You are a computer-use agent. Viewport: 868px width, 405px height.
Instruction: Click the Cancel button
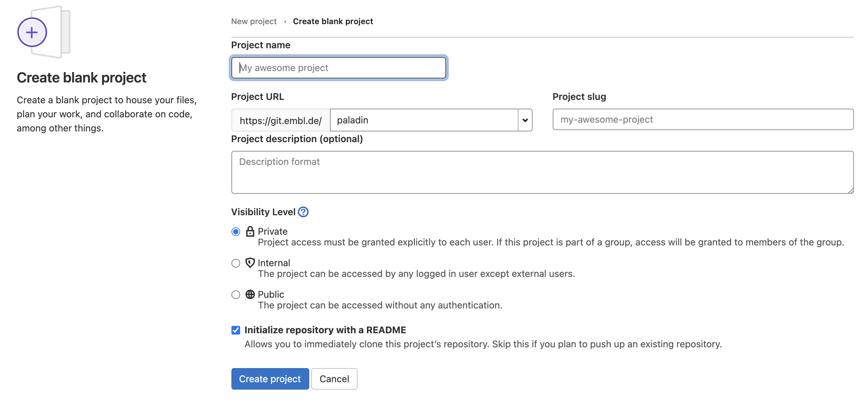[x=334, y=379]
